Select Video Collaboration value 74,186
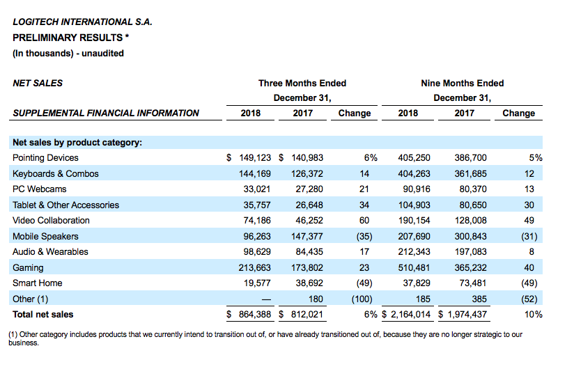This screenshot has width=574, height=392. 257,220
